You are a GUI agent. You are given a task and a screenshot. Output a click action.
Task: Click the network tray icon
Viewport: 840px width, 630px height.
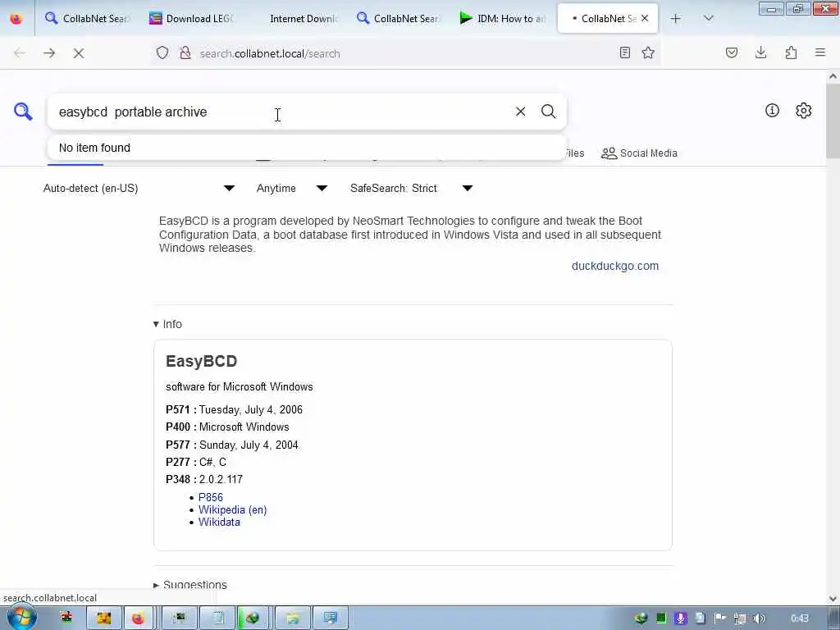[740, 619]
